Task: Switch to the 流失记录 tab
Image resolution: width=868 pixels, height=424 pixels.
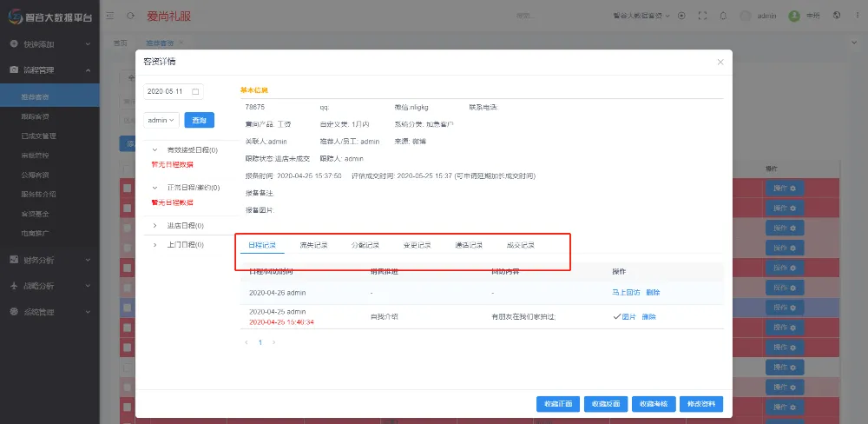Action: point(313,245)
